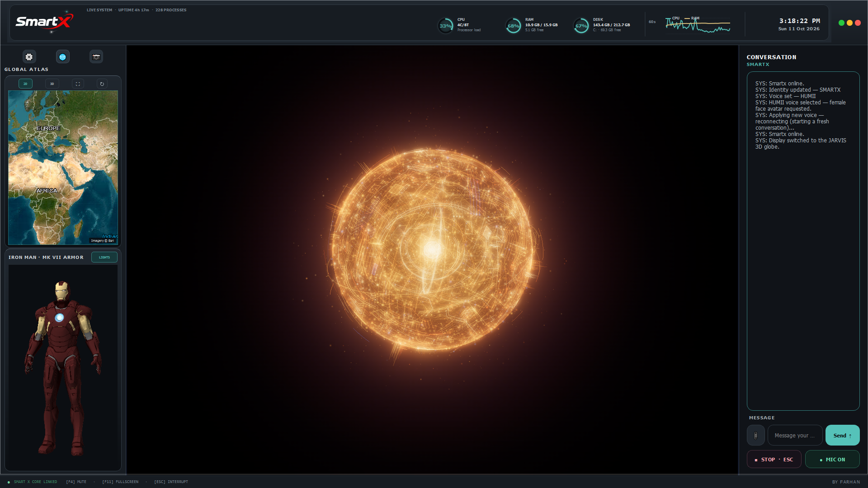Click the CPU/RAM history graph
This screenshot has width=868, height=488.
pos(698,25)
